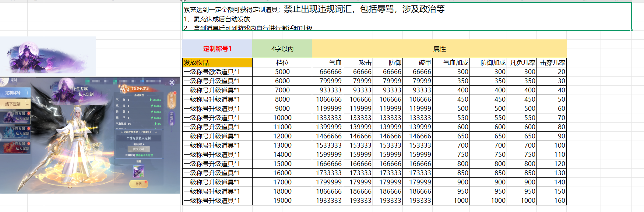The width and height of the screenshot is (644, 212).
Task: Click the cell with 档位 value 19000
Action: coord(282,201)
